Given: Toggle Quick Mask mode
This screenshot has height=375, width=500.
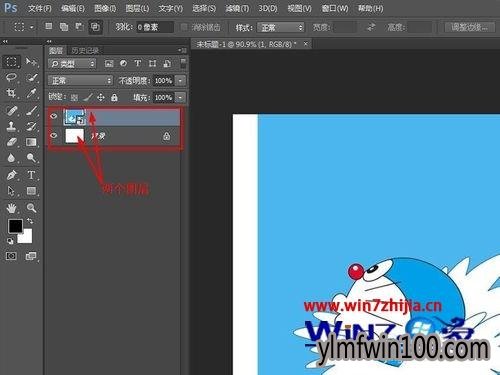Looking at the screenshot, I should 11,256.
